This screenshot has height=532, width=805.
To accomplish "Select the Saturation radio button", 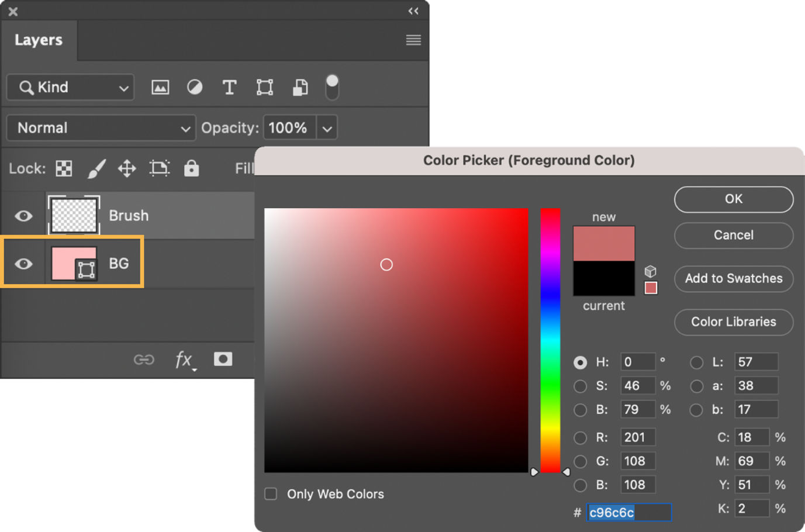I will pos(580,386).
